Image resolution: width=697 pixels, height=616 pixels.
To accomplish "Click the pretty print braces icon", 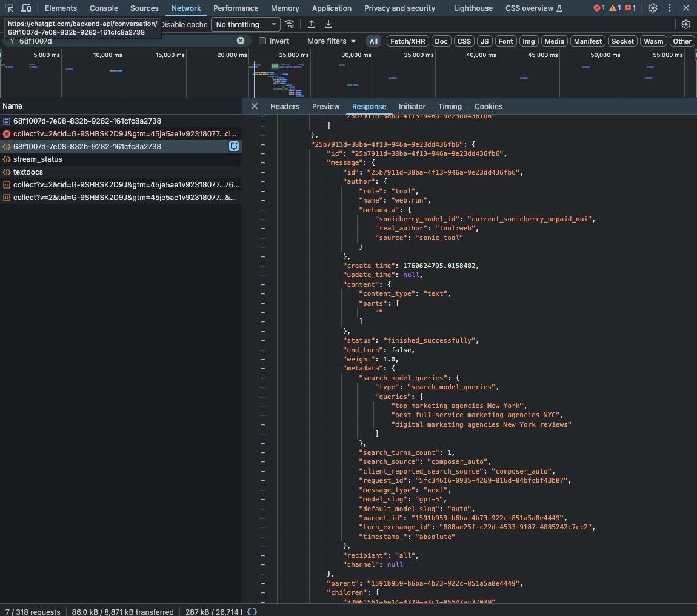I will [x=252, y=612].
